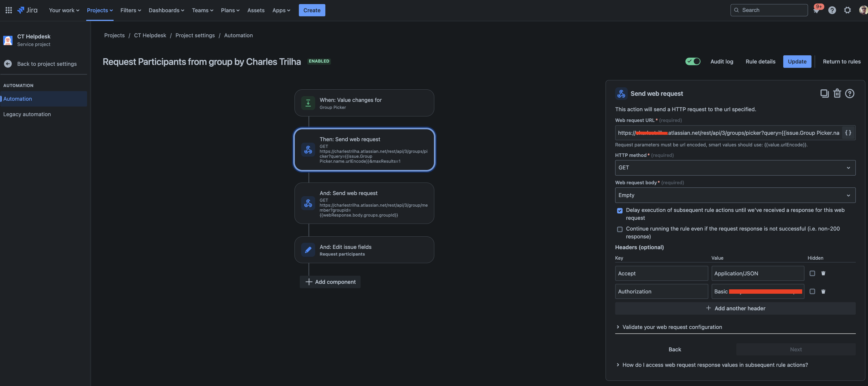This screenshot has width=868, height=386.
Task: Open the notifications bell
Action: pyautogui.click(x=816, y=10)
